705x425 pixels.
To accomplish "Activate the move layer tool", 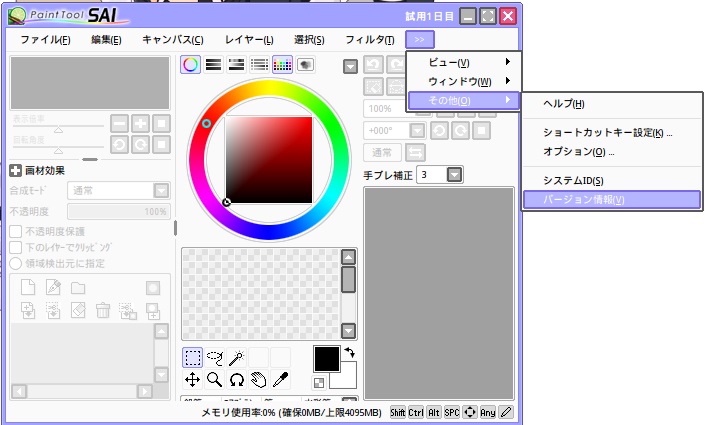I will [x=193, y=380].
